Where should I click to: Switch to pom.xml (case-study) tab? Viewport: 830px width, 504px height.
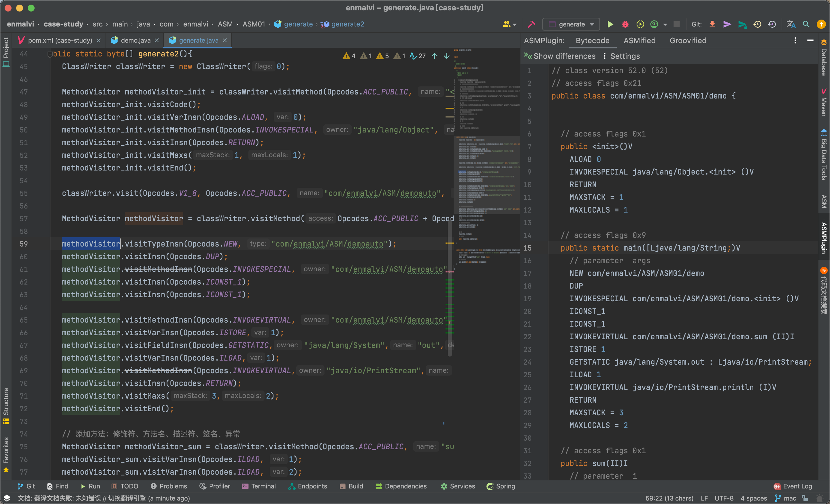tap(60, 40)
